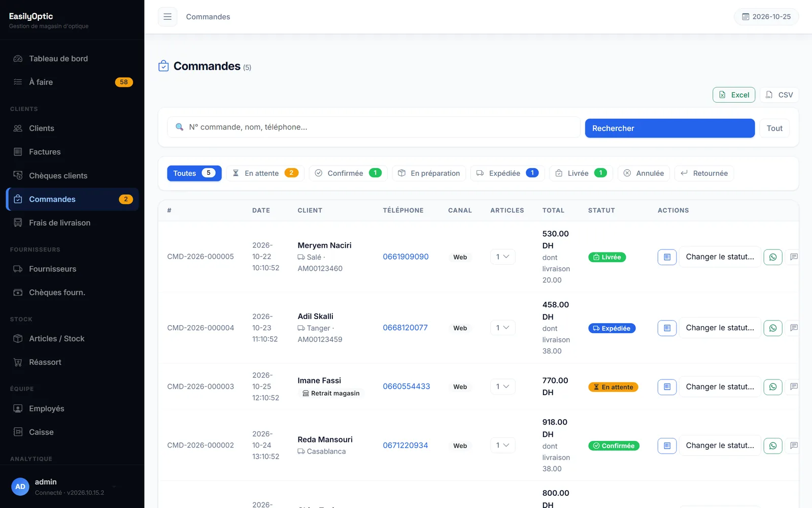The height and width of the screenshot is (508, 812).
Task: Open WhatsApp for Meryem Naciri's order
Action: [773, 257]
